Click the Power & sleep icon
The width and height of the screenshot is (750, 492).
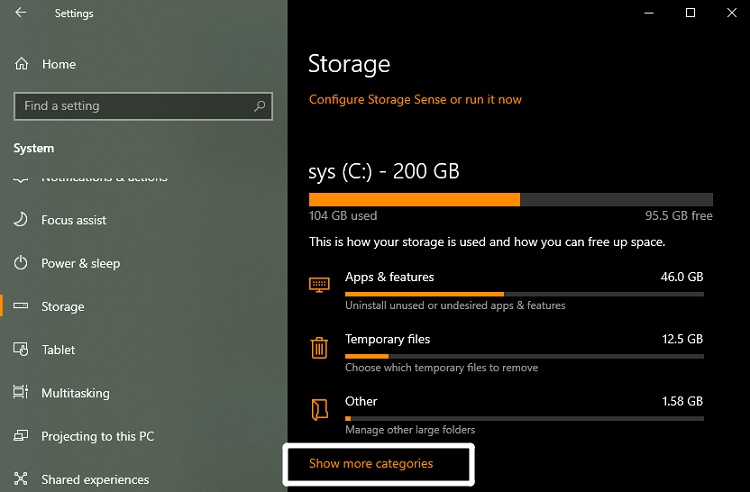point(21,262)
